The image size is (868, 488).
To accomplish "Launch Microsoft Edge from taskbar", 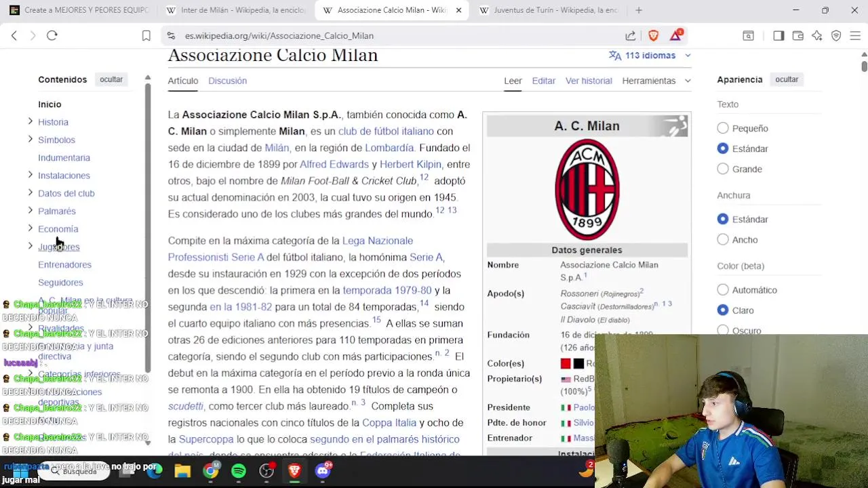I will (x=155, y=470).
